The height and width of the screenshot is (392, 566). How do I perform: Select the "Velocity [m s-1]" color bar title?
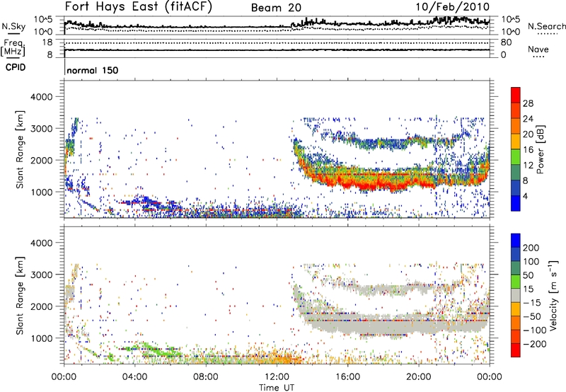pos(553,296)
